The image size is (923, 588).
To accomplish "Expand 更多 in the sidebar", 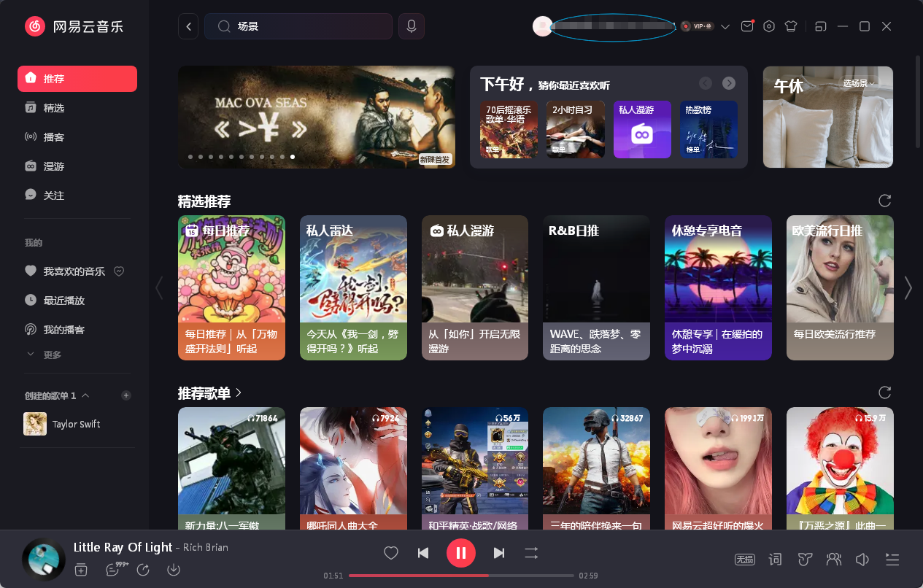I will 45,355.
